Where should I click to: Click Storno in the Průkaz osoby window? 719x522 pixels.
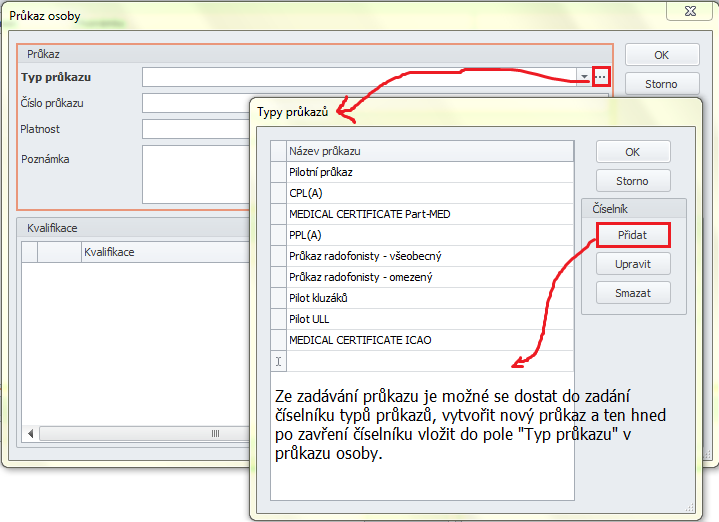pos(661,84)
